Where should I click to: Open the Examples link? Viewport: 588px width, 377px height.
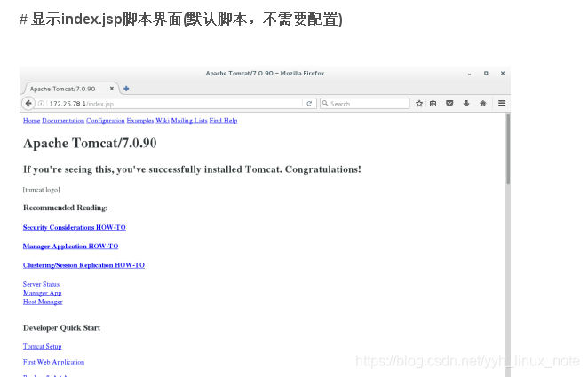coord(140,121)
